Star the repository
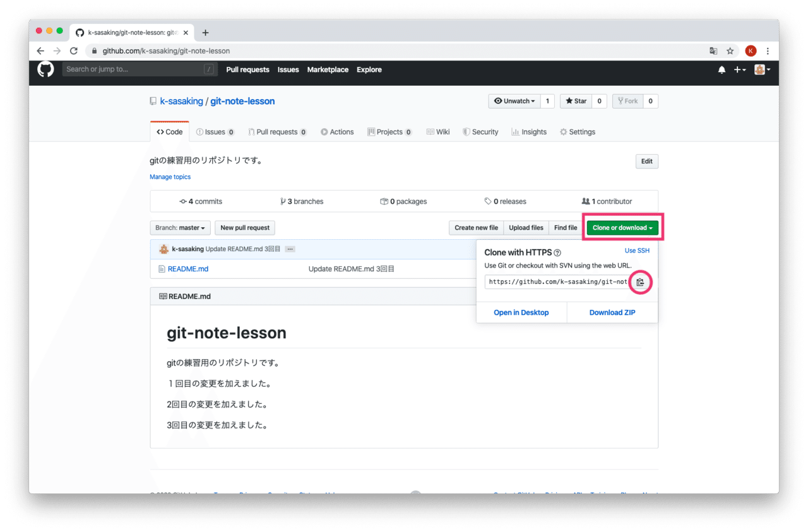This screenshot has width=808, height=532. [576, 101]
